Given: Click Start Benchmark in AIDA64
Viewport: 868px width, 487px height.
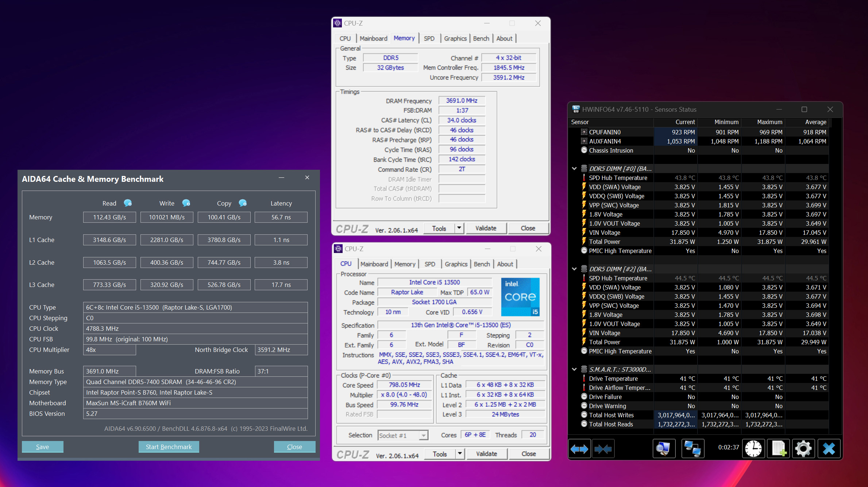Looking at the screenshot, I should (169, 447).
